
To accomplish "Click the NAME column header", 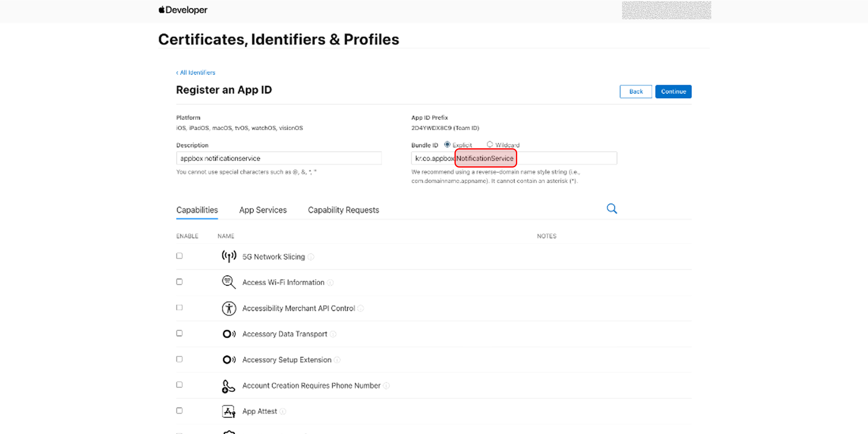I will click(x=226, y=236).
